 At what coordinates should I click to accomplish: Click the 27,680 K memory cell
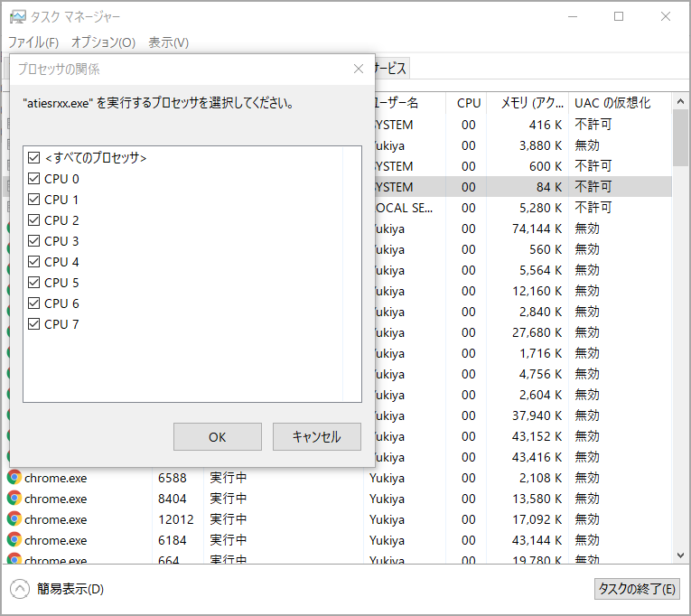pos(537,332)
